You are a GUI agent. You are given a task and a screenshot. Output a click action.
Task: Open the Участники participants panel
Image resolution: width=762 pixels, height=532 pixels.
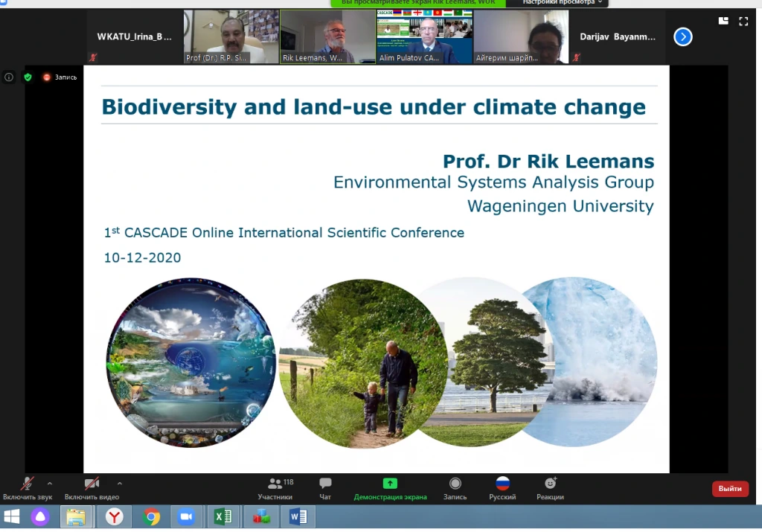(275, 488)
